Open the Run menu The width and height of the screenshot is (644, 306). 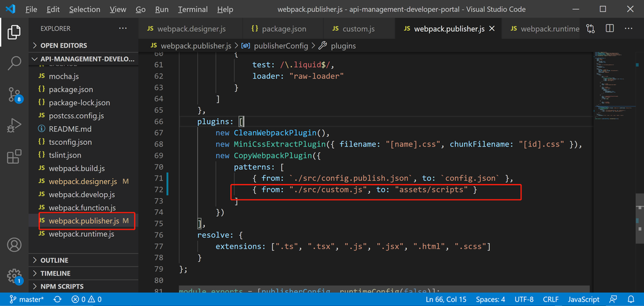tap(162, 9)
